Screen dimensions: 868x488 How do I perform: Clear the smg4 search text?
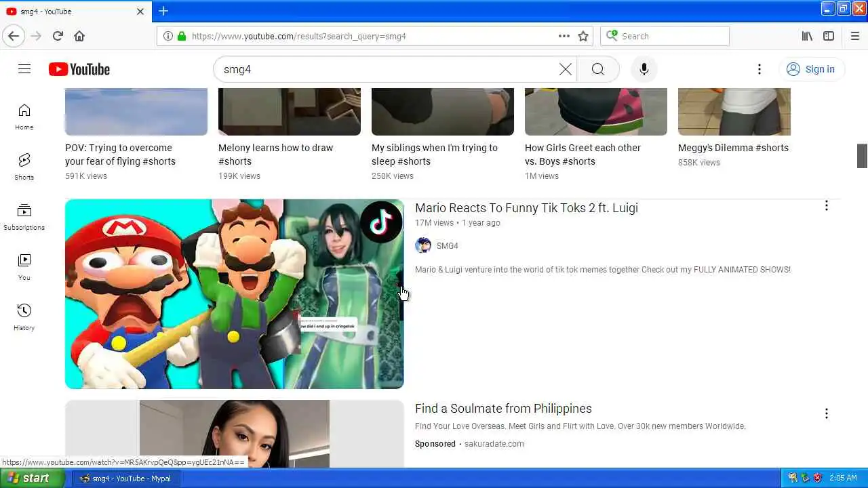565,69
